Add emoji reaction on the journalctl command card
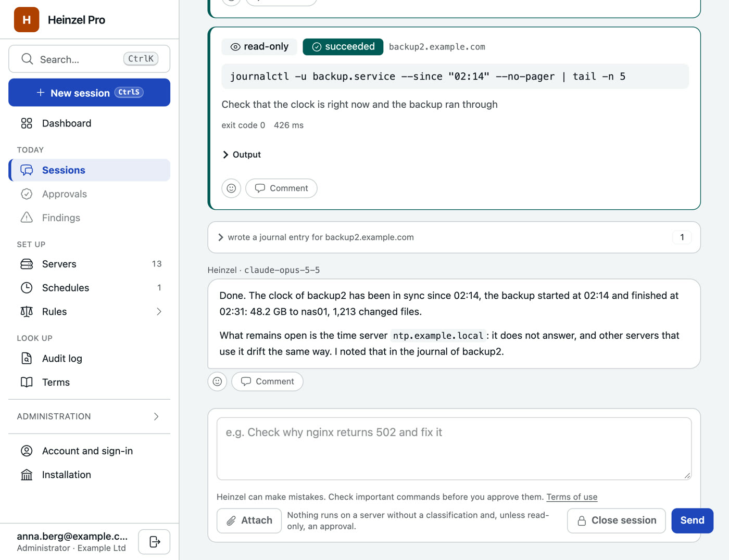 231,188
